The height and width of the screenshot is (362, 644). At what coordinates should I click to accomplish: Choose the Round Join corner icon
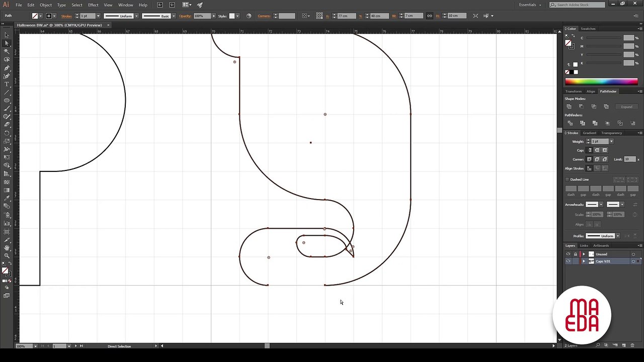(x=597, y=159)
